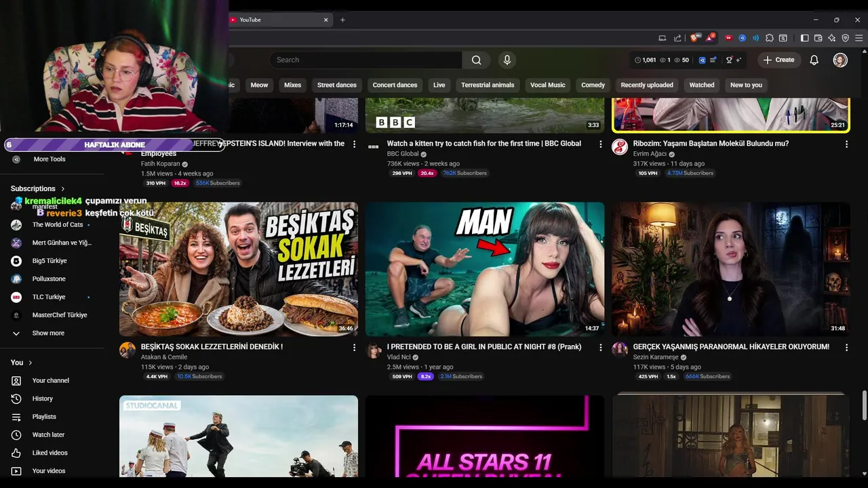
Task: Select the Recently uploaded chip
Action: (x=647, y=85)
